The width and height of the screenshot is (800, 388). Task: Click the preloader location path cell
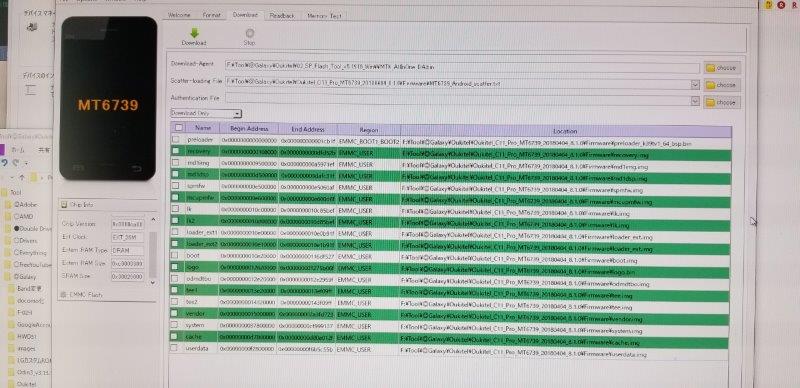click(x=565, y=143)
